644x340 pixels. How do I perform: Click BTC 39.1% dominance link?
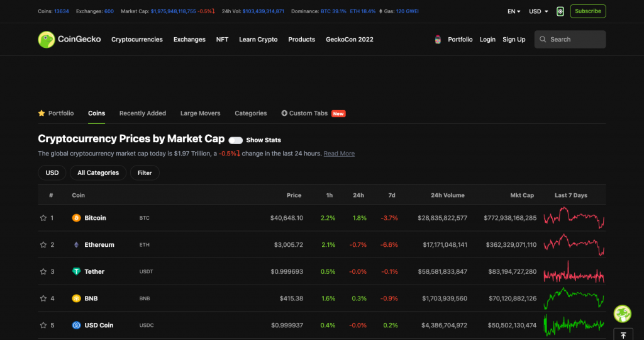click(333, 11)
